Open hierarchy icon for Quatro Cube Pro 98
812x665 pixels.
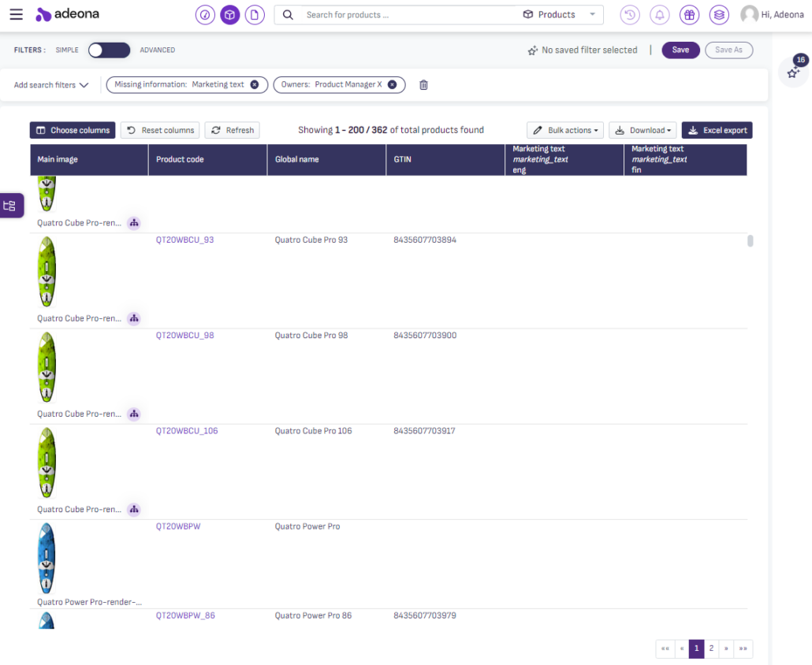click(x=134, y=414)
